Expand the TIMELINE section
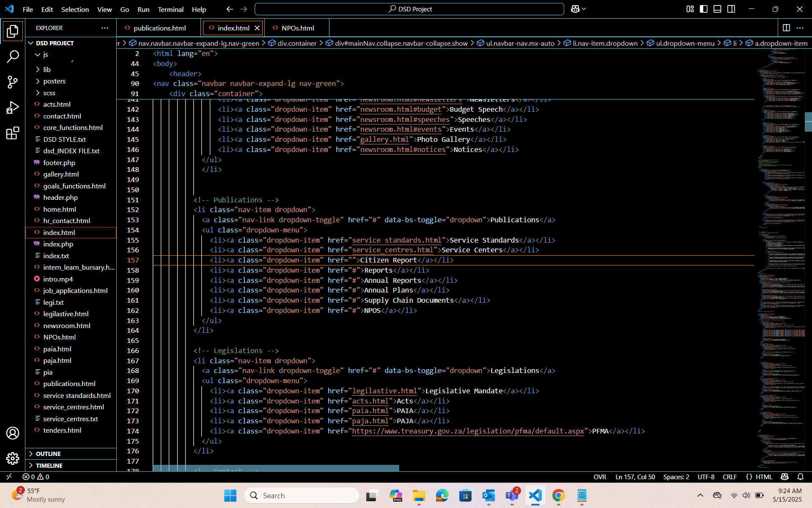 click(49, 465)
